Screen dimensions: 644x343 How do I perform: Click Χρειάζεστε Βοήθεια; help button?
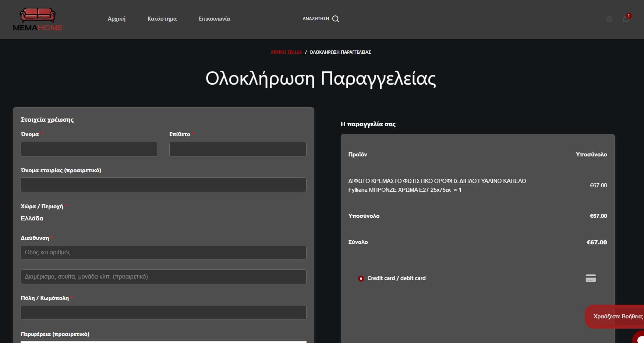coord(615,317)
